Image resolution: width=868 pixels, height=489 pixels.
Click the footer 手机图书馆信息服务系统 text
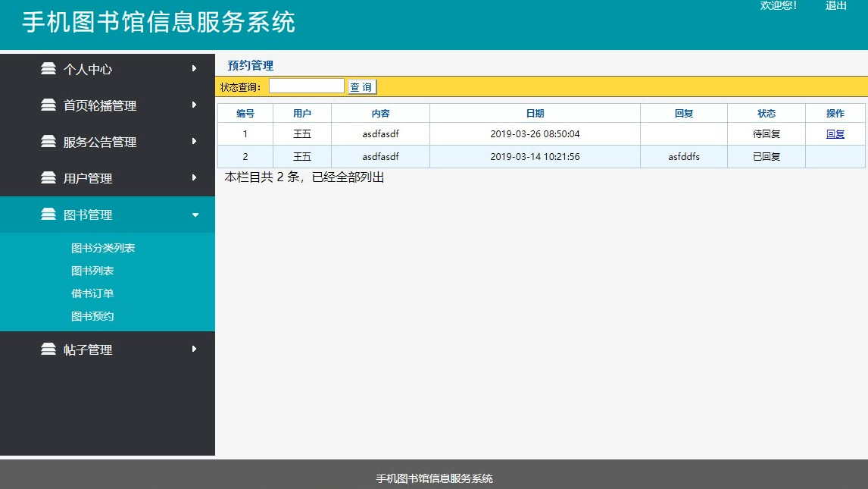click(434, 478)
